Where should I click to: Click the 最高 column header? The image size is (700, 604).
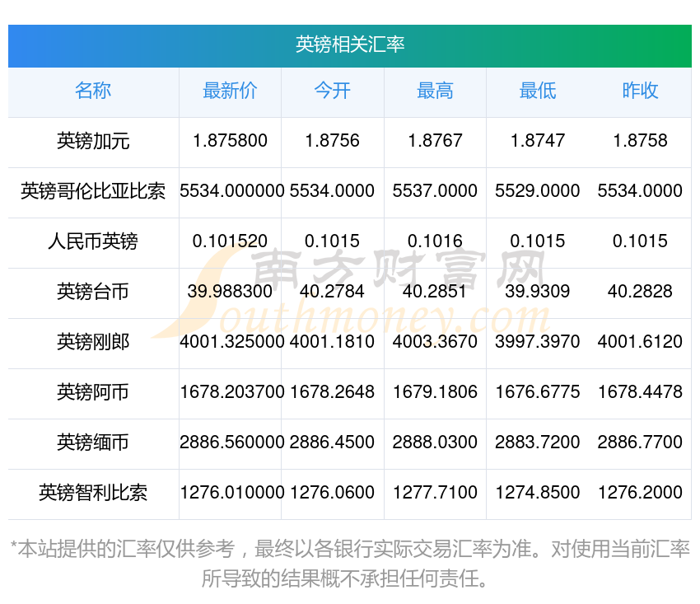pos(435,91)
